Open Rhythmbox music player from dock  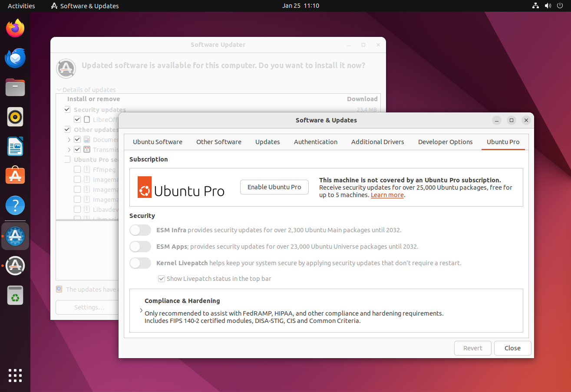15,117
